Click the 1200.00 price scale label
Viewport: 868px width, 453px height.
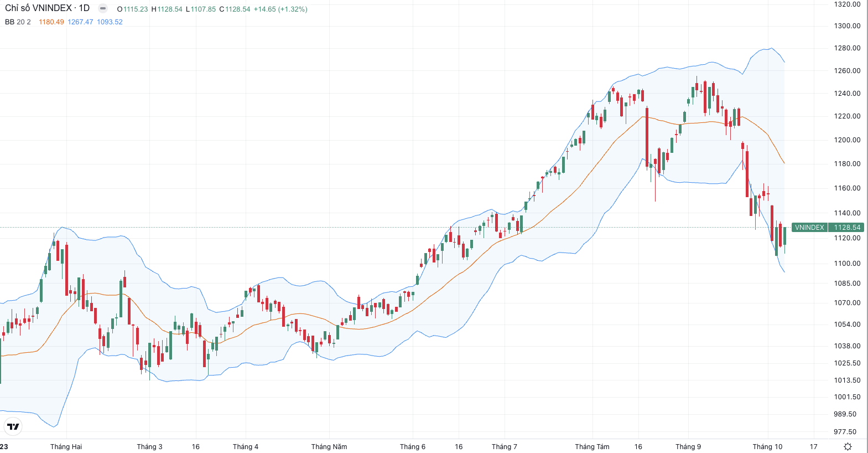click(847, 140)
